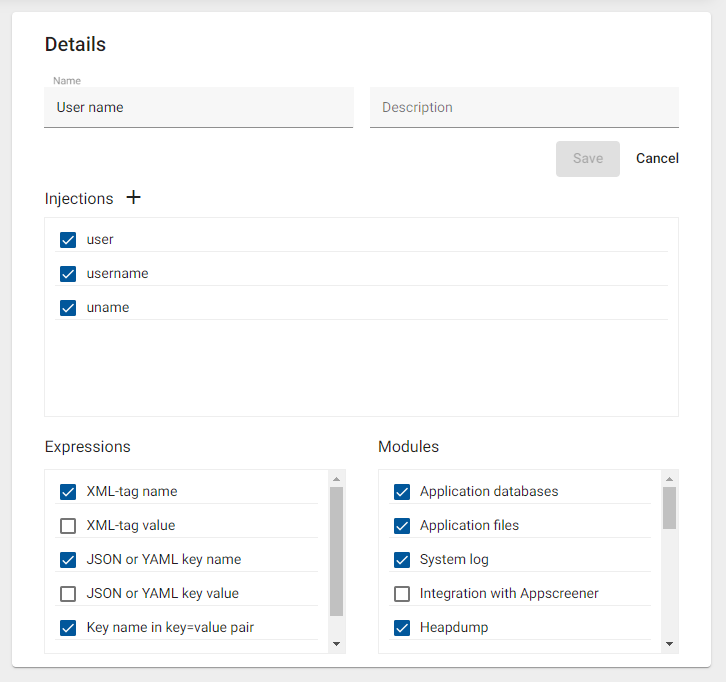
Task: Enable Integration with Appscreener module
Action: 402,594
